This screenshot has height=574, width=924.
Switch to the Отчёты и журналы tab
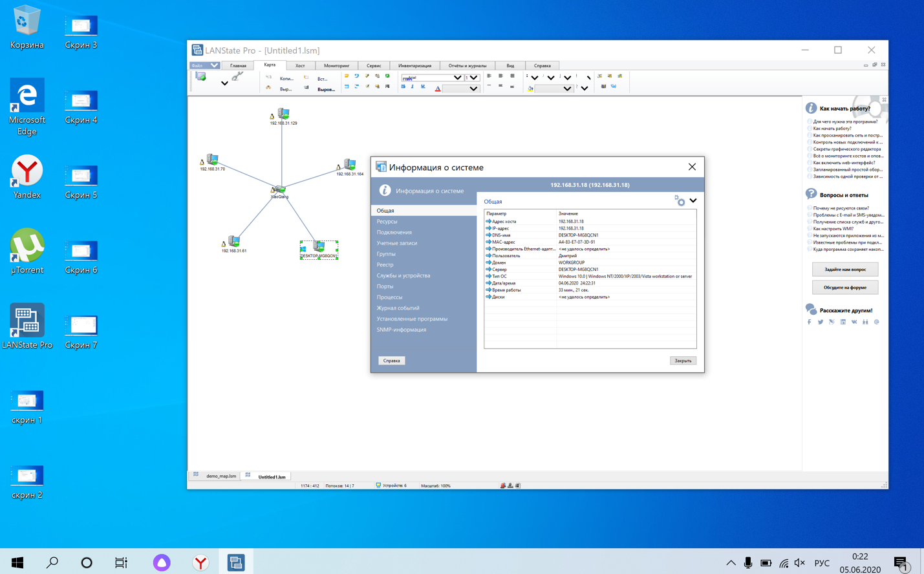pyautogui.click(x=467, y=65)
